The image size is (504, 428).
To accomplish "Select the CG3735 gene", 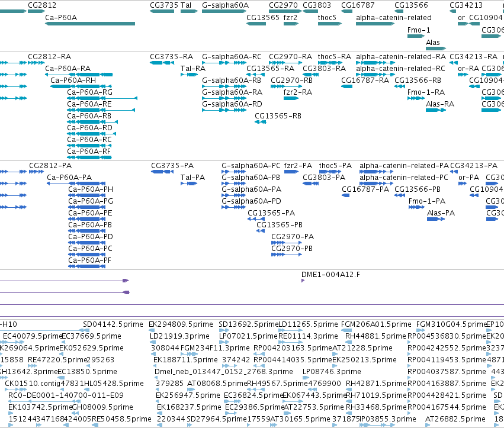I will (x=162, y=11).
